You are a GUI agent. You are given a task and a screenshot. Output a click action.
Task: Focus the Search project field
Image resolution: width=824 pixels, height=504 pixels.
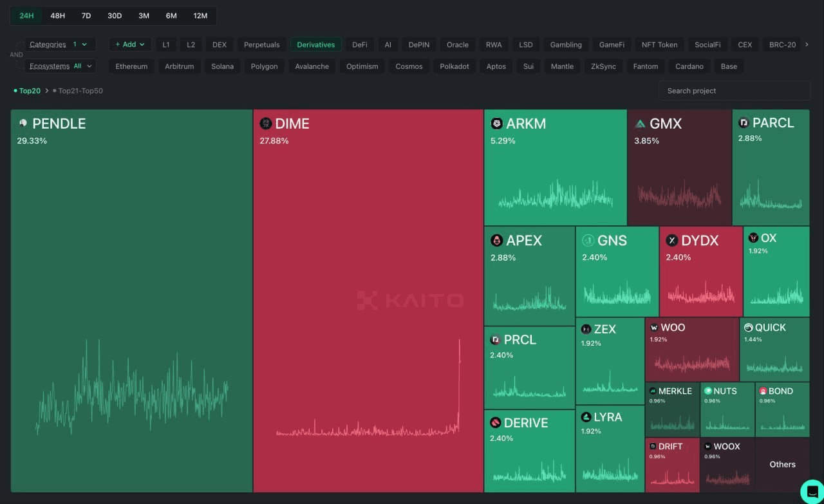735,91
